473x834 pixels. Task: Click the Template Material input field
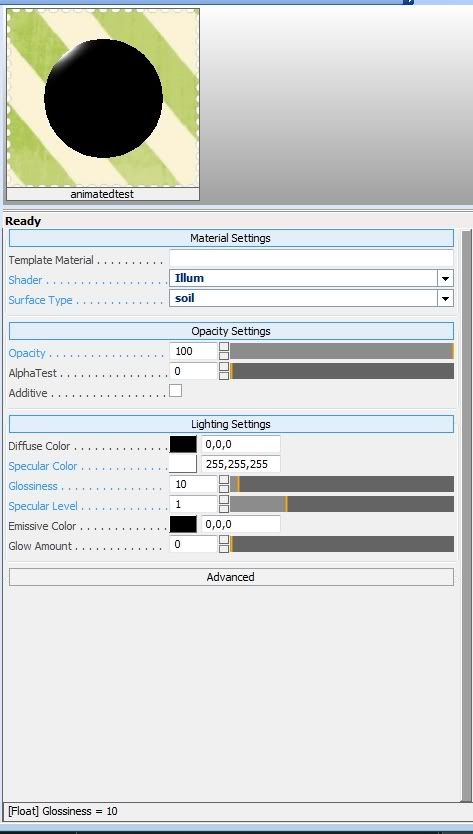[x=311, y=258]
